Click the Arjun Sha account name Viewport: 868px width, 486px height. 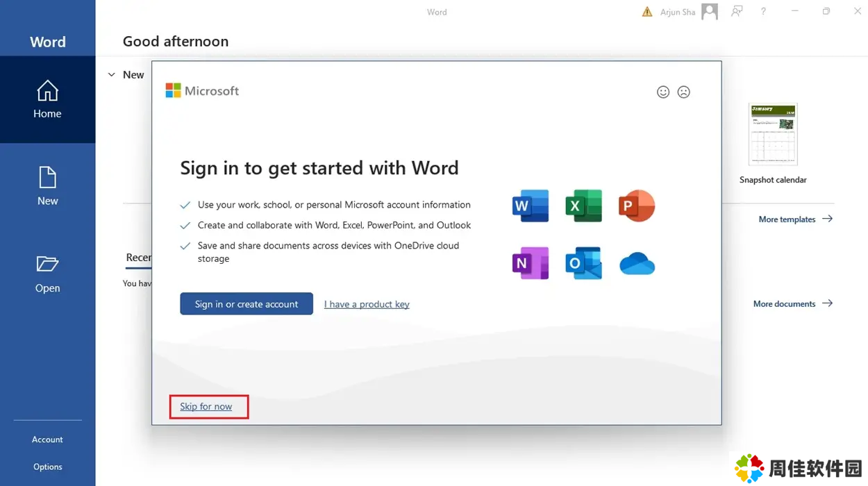(678, 12)
